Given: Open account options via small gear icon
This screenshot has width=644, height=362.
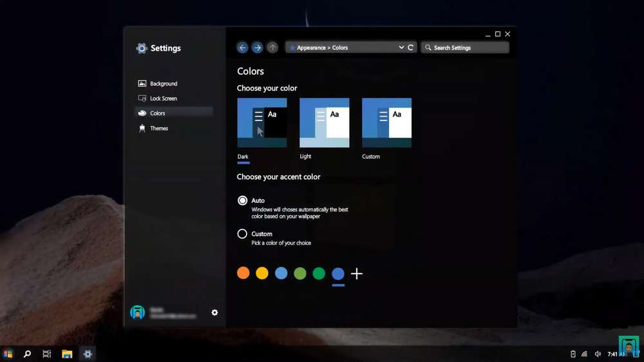Looking at the screenshot, I should coord(214,312).
